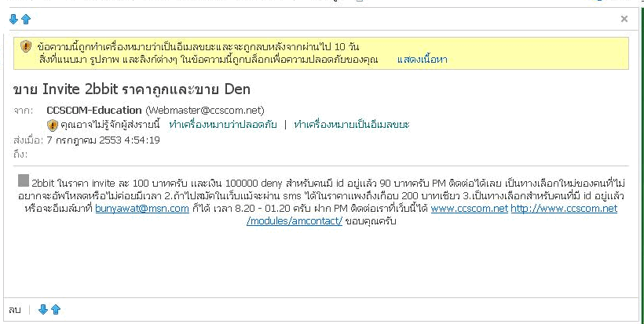Click the sender name CCSCOM-Education
This screenshot has height=324, width=644.
coord(94,110)
